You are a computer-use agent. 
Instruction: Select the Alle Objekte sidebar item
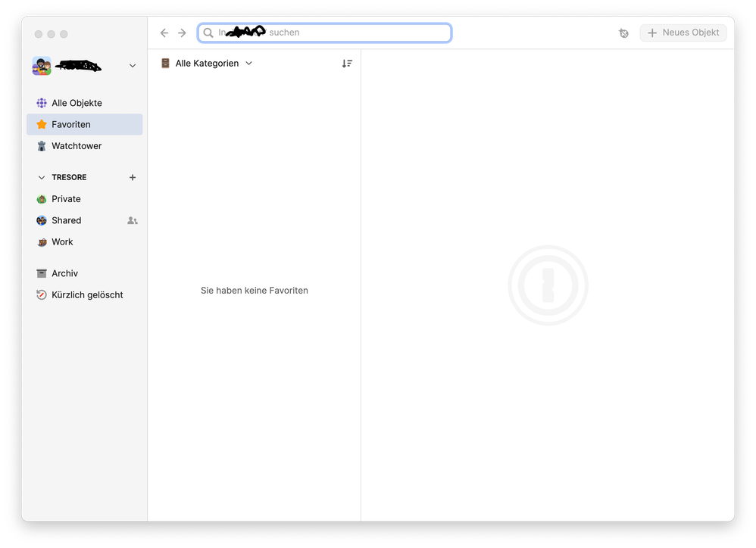(x=76, y=103)
